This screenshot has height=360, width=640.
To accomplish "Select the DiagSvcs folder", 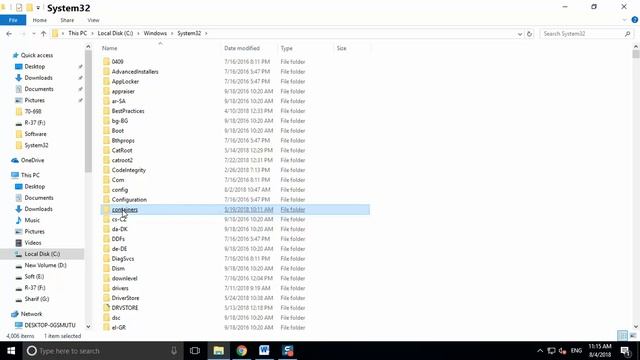I will pyautogui.click(x=122, y=259).
